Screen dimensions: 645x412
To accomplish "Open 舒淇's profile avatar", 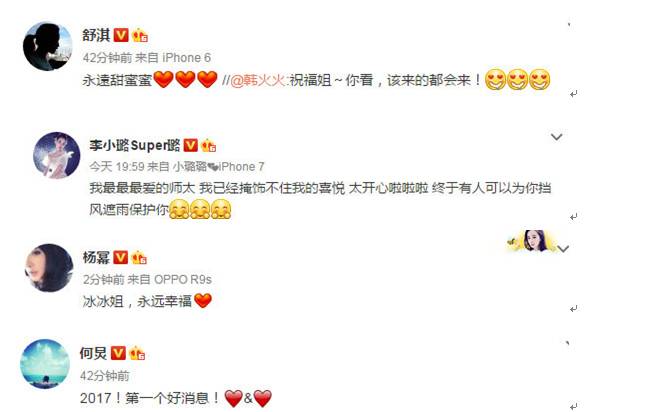I will (47, 46).
